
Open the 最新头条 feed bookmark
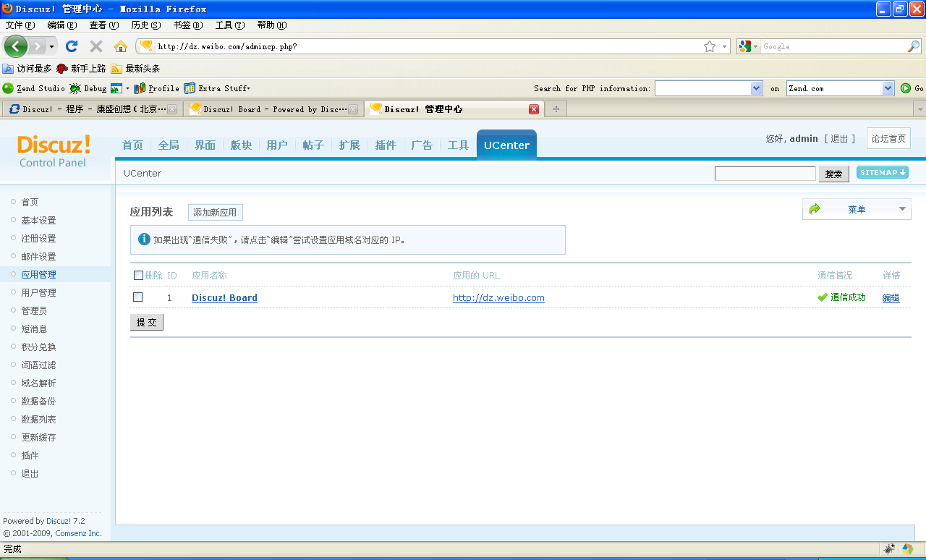135,69
